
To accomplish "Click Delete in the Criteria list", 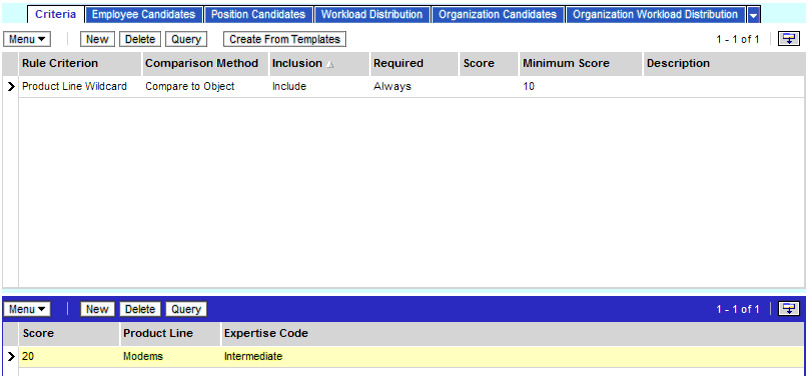I will (140, 39).
